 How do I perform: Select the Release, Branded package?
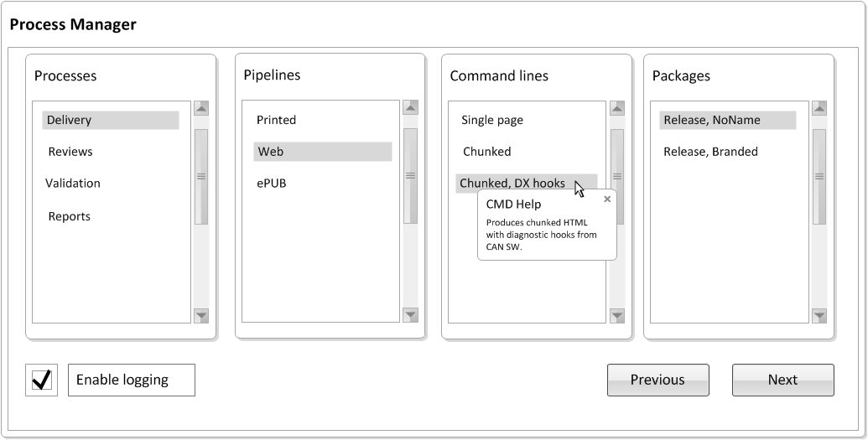click(x=711, y=152)
